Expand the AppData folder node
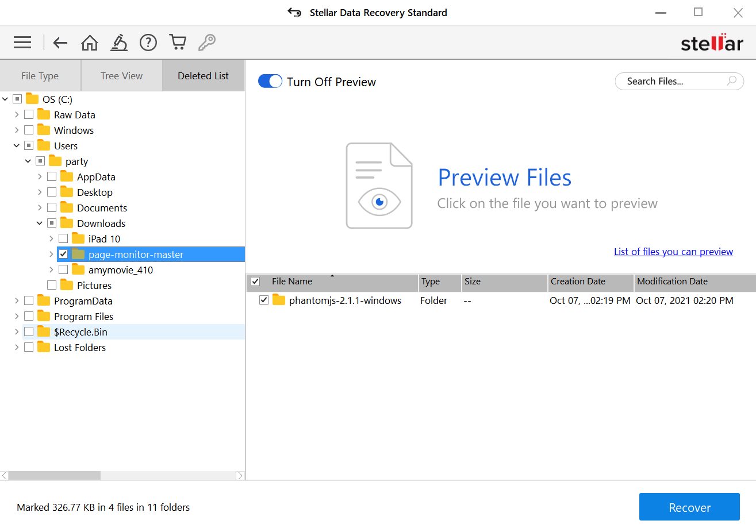 [x=40, y=176]
